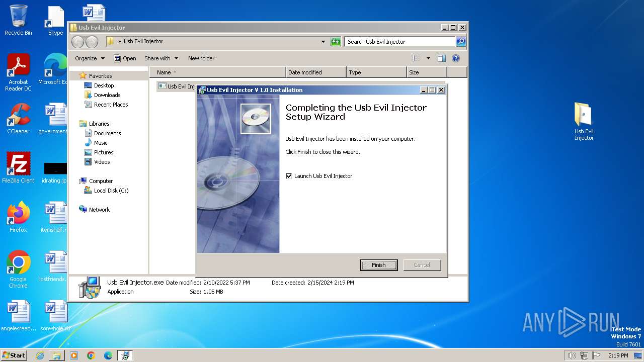The width and height of the screenshot is (644, 362).
Task: Open the Share with dropdown
Action: 161,58
